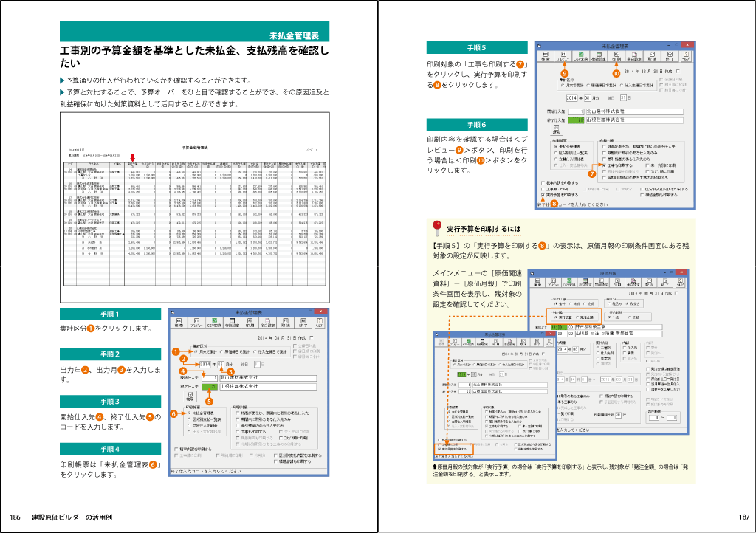Click CSV変換 icon in the 手順5 dialog

580,56
